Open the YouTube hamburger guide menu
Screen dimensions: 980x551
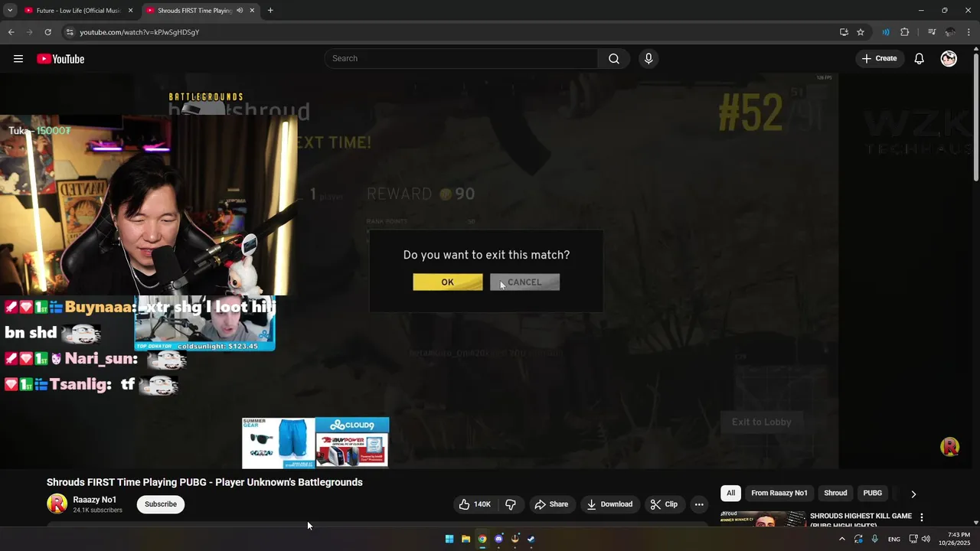coord(18,59)
